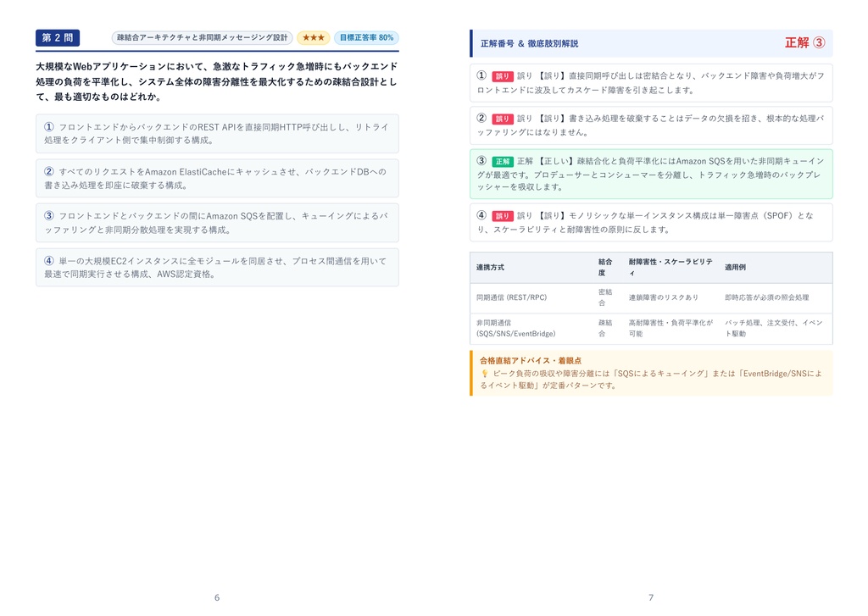868x616 pixels.
Task: Select answer option ③ placing Amazon SQS between tiers
Action: click(217, 223)
